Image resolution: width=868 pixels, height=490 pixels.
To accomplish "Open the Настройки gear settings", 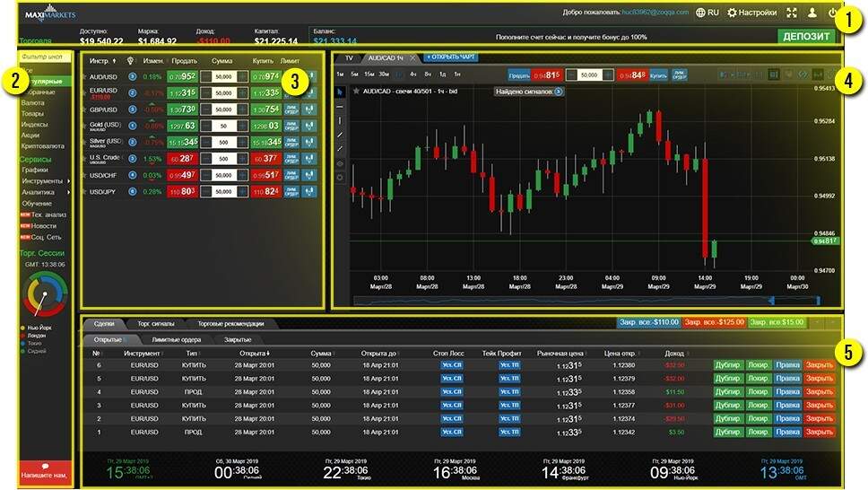I will (751, 13).
